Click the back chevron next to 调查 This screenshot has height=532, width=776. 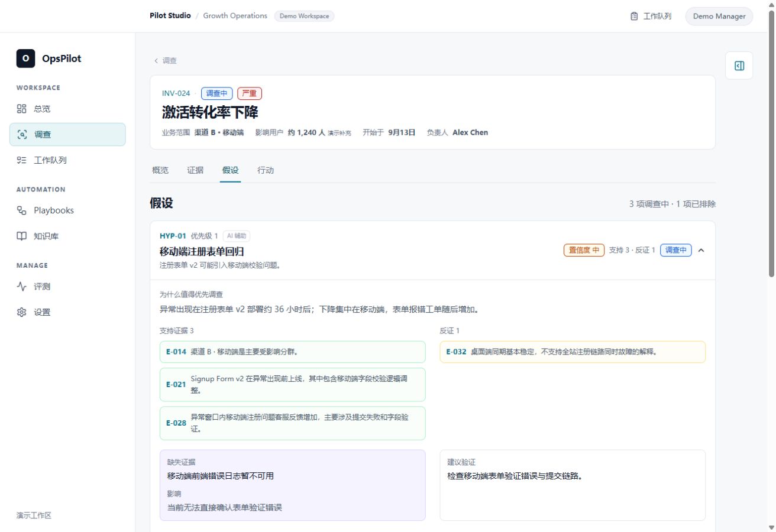pyautogui.click(x=156, y=61)
